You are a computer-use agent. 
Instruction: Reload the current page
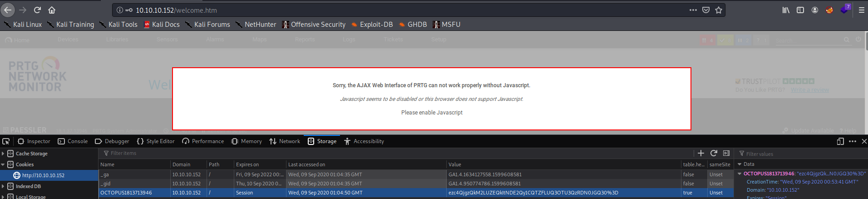(x=37, y=10)
